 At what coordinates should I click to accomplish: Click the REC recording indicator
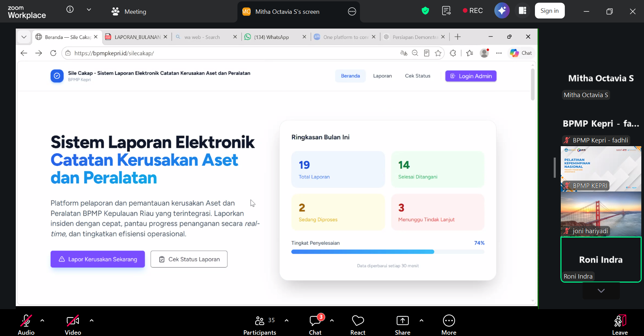[x=473, y=11]
